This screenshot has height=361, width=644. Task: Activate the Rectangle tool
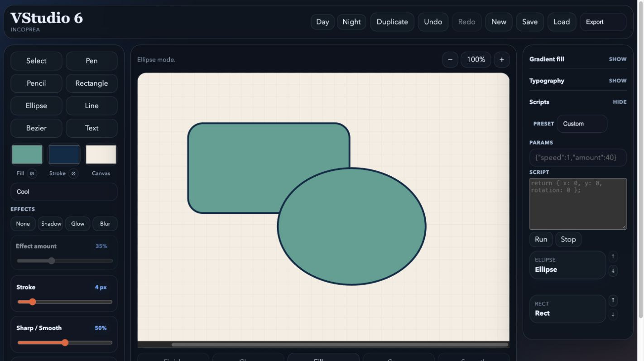coord(91,83)
